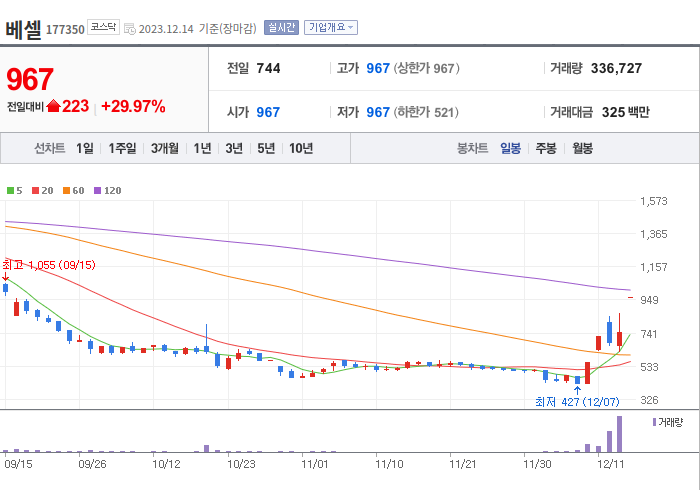The width and height of the screenshot is (700, 490).
Task: Click the tallest volume bar near 12/11
Action: coord(619,434)
